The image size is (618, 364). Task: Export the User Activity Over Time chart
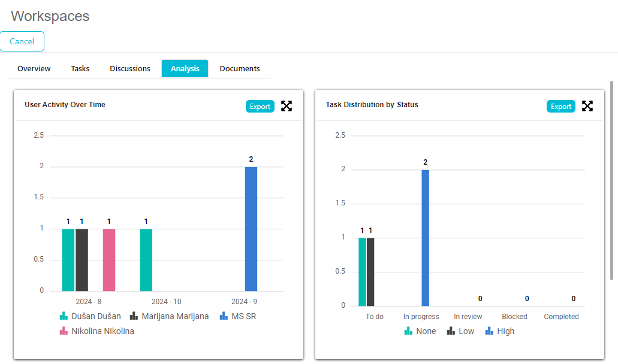260,107
